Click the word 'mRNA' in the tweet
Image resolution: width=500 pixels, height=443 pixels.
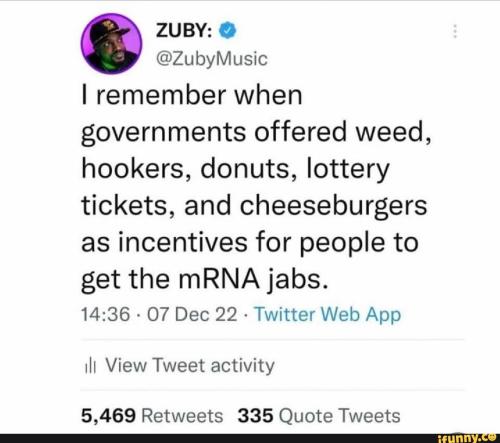(219, 279)
